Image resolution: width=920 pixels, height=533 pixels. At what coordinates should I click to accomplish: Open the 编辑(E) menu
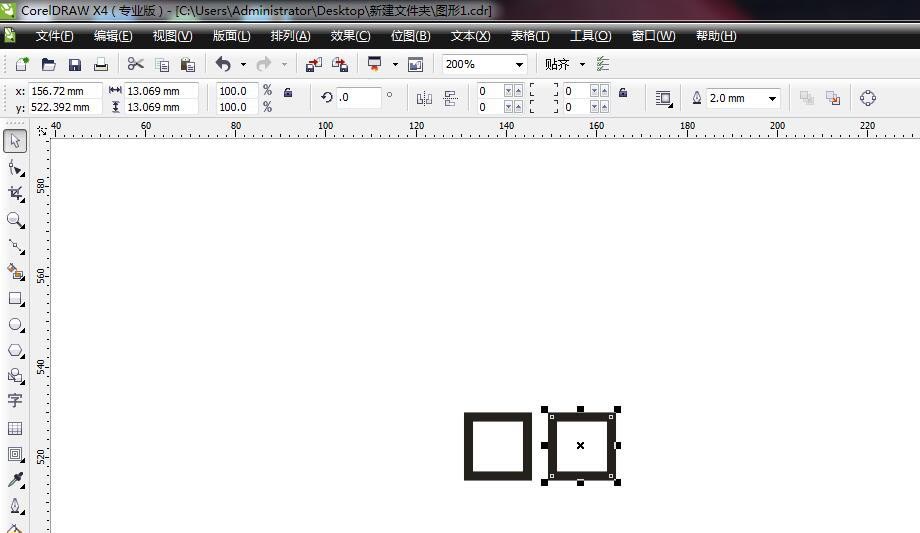coord(113,36)
